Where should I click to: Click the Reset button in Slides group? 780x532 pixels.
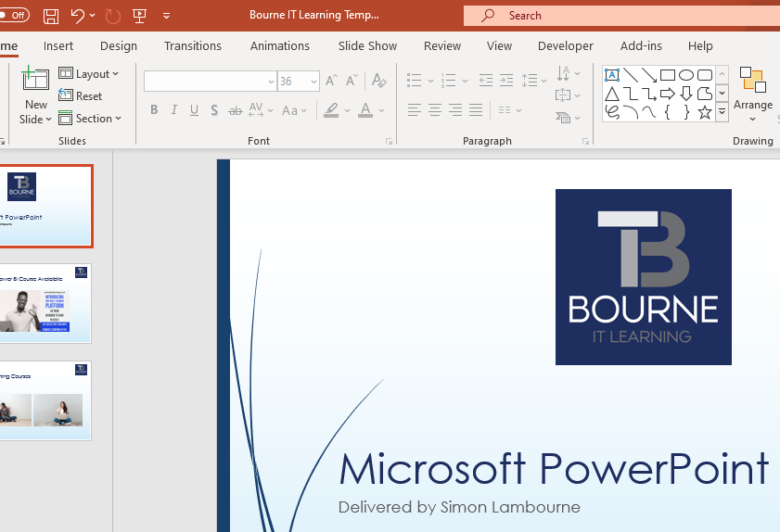[x=82, y=96]
